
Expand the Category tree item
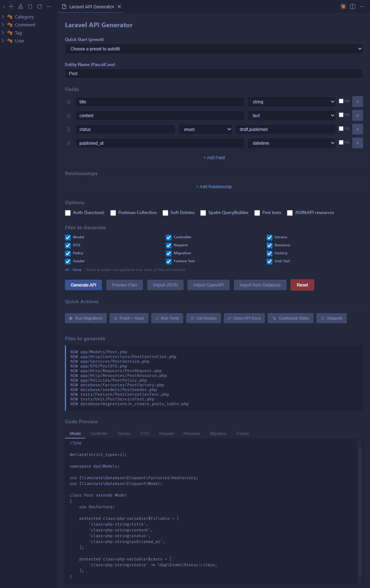pos(3,17)
